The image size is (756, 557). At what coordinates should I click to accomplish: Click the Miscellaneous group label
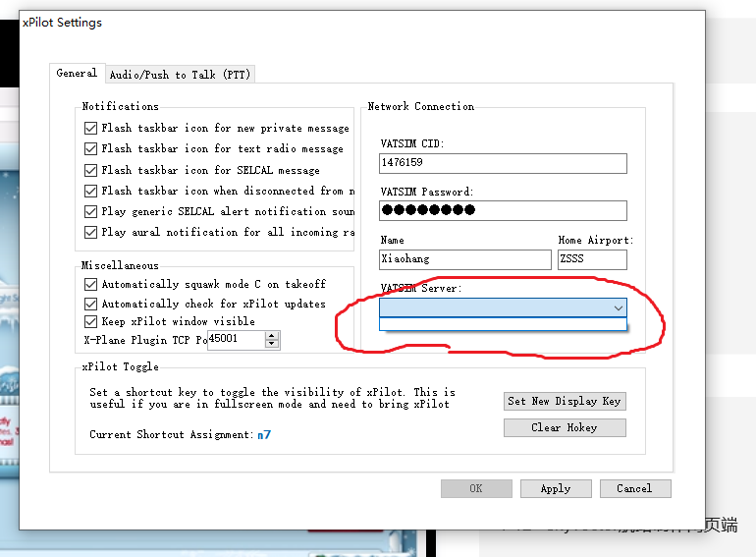tap(120, 265)
